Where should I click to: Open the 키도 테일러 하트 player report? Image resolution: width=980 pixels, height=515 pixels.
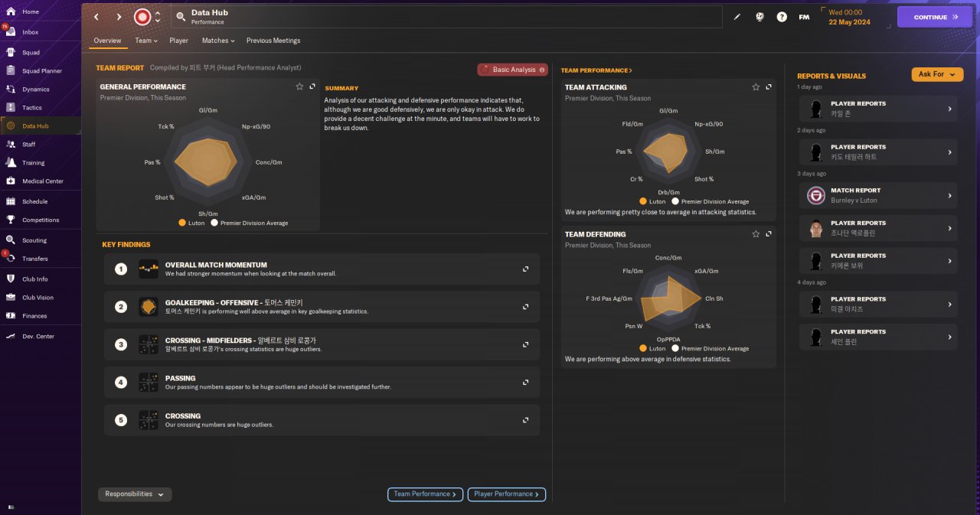pos(878,152)
